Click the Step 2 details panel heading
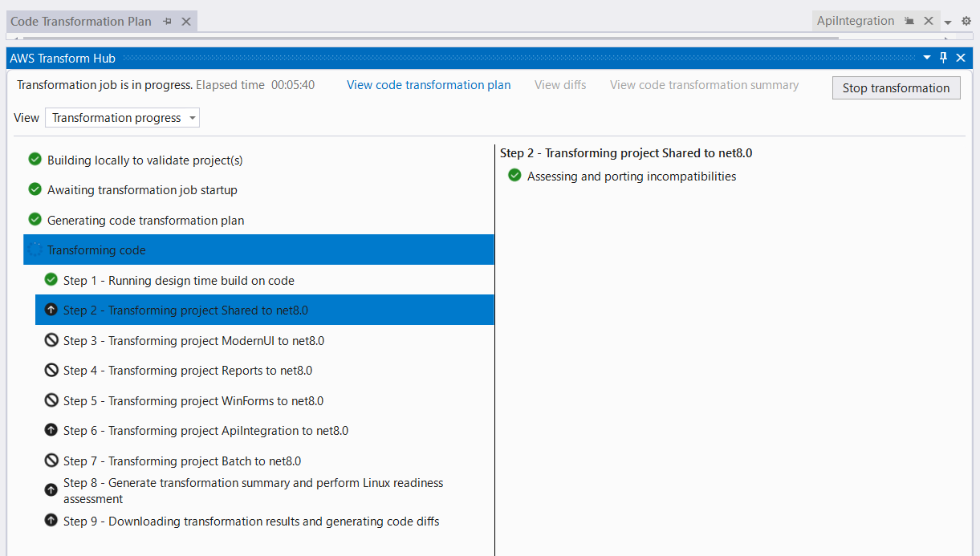980x556 pixels. [x=626, y=152]
